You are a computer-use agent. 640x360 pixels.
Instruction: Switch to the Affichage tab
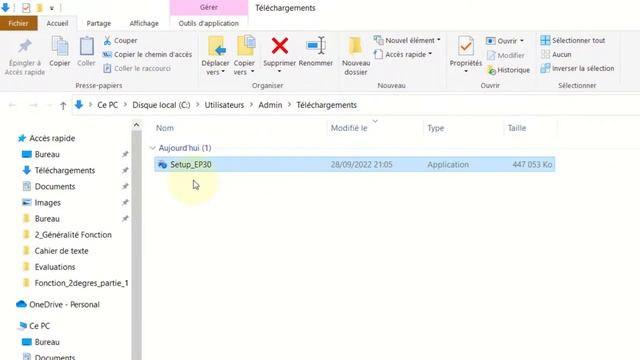tap(144, 23)
